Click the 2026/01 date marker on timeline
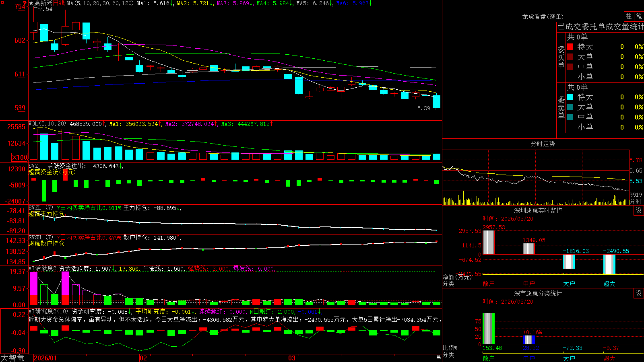Screen dimensions: 644x362 [45, 358]
